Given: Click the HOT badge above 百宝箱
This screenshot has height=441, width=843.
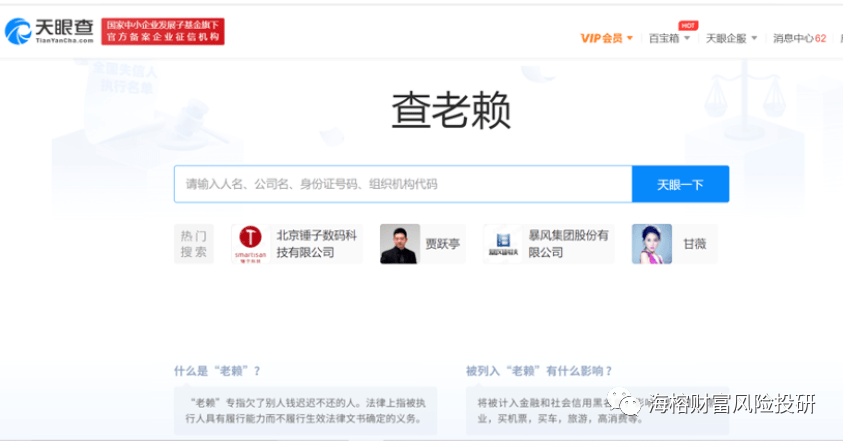Looking at the screenshot, I should (x=688, y=25).
